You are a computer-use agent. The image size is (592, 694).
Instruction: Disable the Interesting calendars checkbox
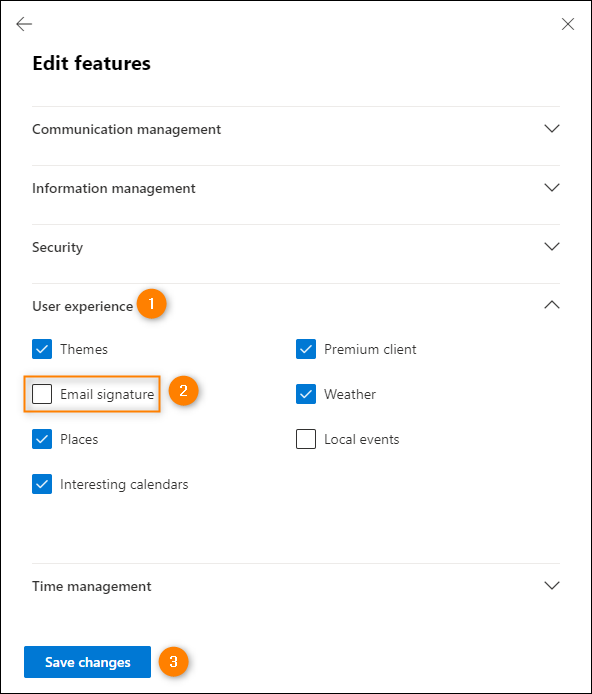42,484
